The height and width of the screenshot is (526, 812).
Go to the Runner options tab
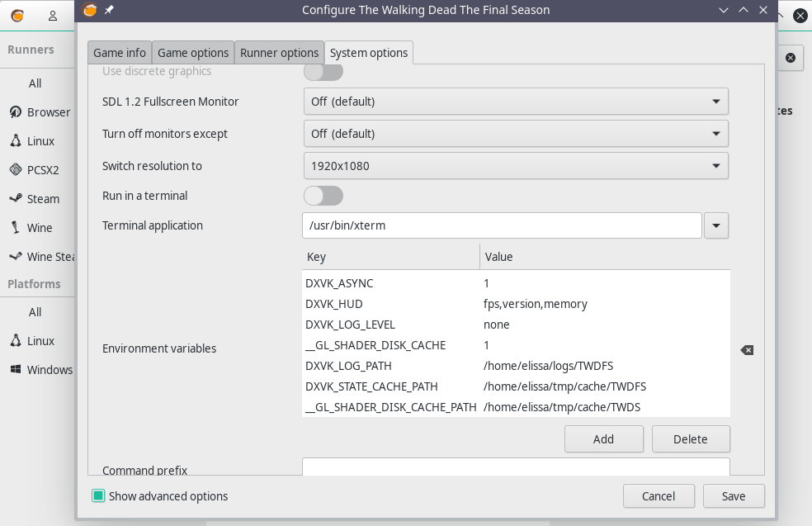279,52
